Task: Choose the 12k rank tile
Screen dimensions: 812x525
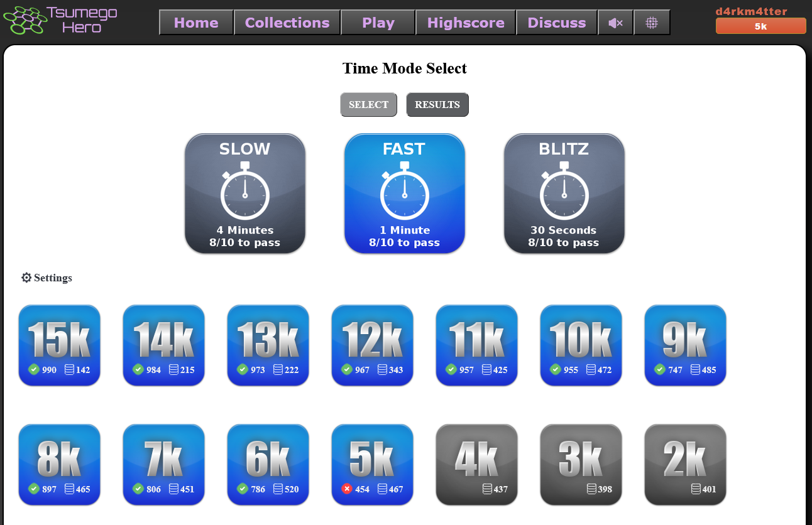Action: [372, 345]
